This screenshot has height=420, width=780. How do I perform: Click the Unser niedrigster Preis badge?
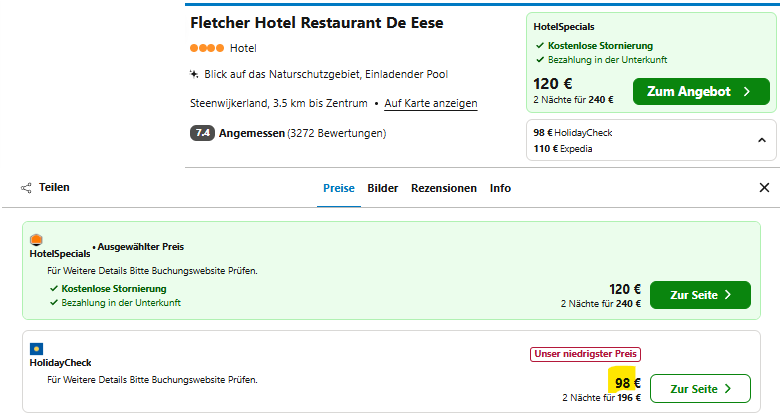click(x=585, y=354)
